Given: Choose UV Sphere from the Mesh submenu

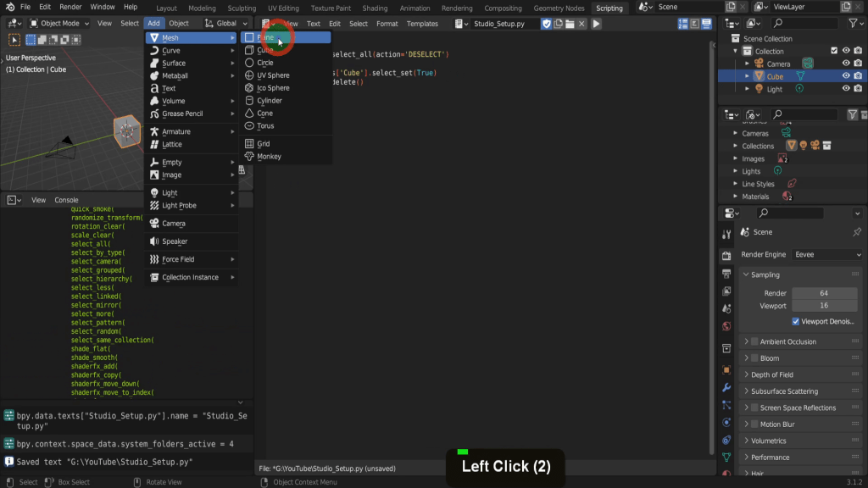Looking at the screenshot, I should pos(273,75).
